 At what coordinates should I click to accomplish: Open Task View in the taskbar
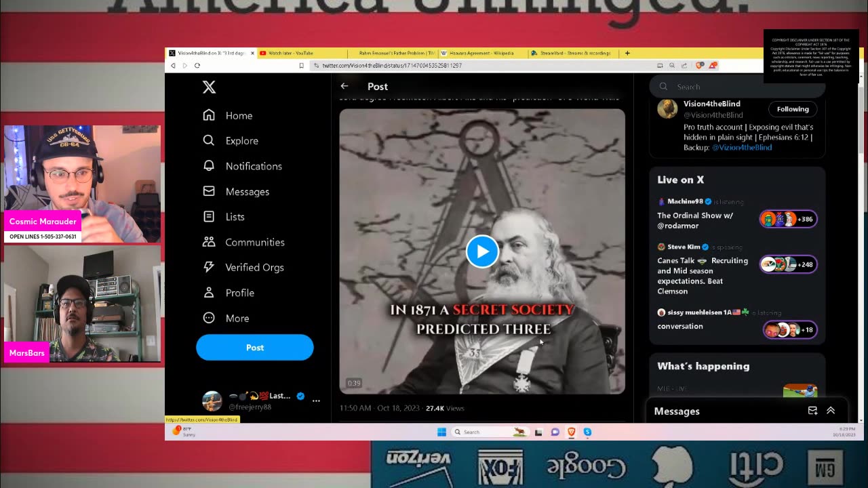538,432
